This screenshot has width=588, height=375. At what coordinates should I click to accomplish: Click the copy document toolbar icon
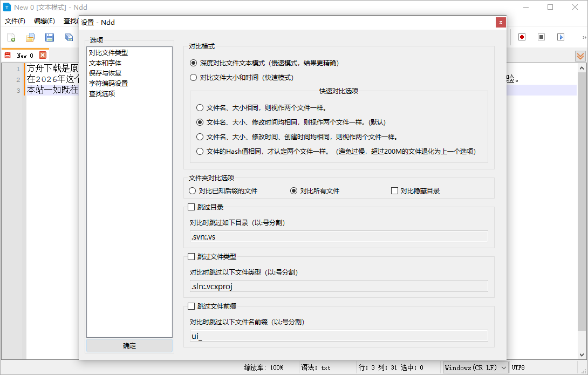coord(69,37)
